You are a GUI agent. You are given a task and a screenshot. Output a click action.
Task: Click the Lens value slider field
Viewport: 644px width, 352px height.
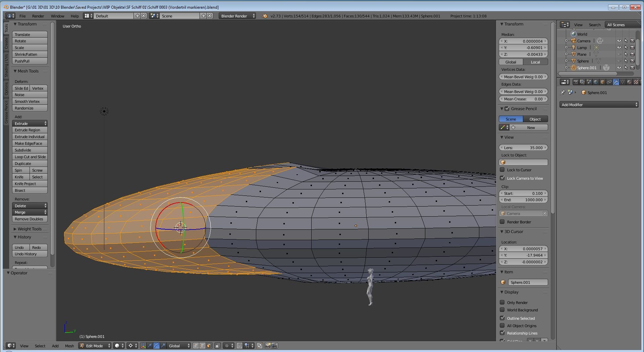[523, 148]
